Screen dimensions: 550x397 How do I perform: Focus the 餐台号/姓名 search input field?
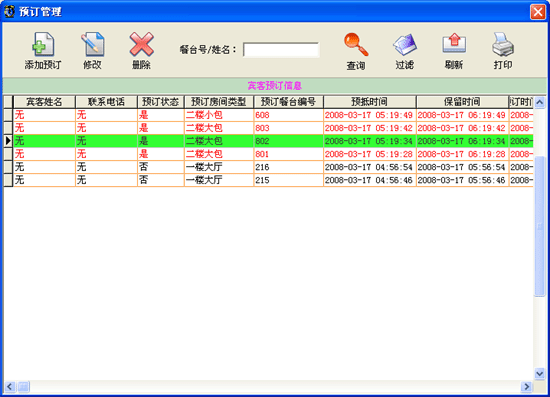[x=281, y=50]
